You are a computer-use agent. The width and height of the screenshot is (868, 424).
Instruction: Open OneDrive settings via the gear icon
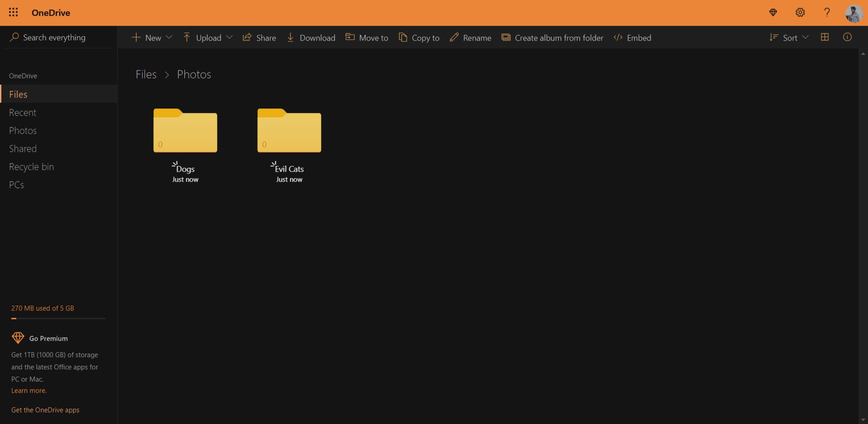(800, 12)
